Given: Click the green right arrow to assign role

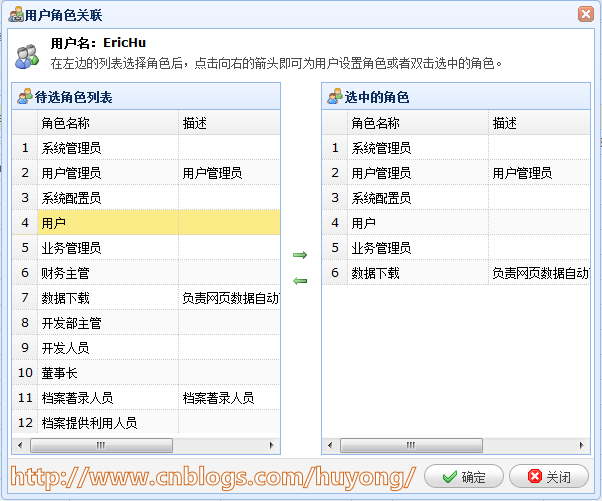Looking at the screenshot, I should [x=300, y=255].
